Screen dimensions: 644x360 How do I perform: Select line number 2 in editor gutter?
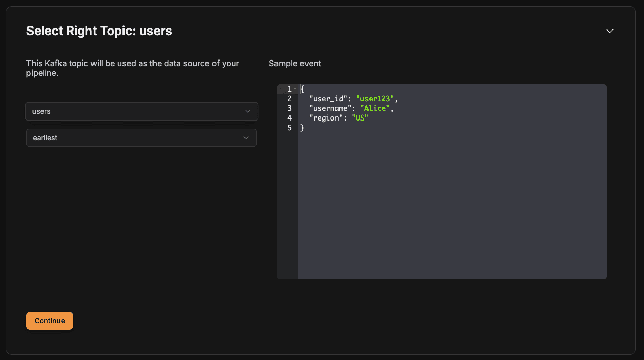click(289, 99)
